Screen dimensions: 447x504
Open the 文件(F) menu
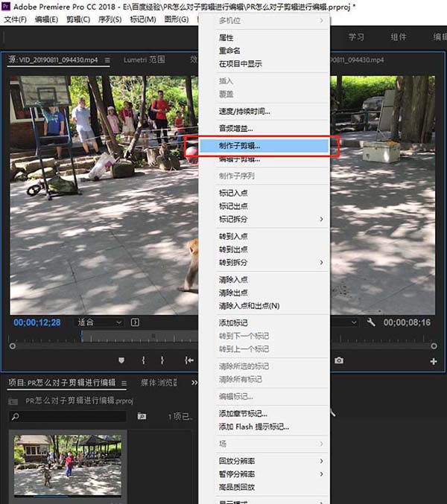tap(16, 19)
